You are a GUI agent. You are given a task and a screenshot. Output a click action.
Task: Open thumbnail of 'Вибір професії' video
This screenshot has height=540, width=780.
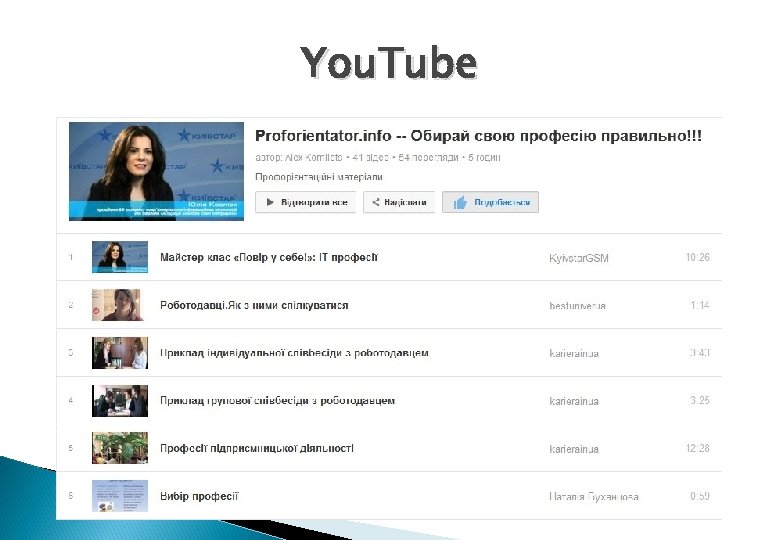coord(120,496)
